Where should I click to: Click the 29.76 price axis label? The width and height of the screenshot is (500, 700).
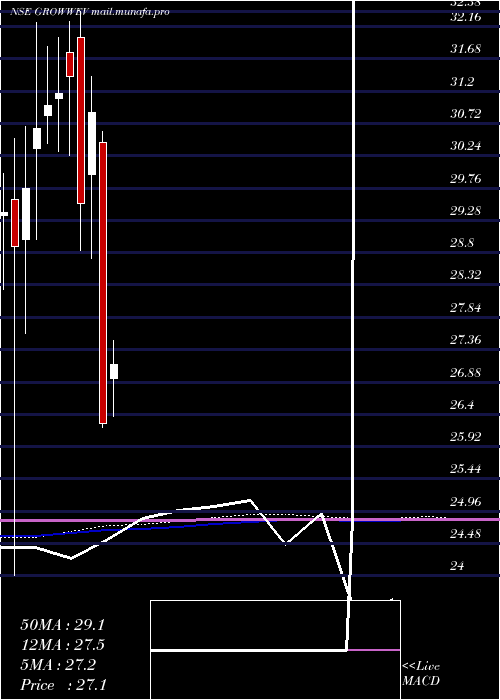coord(466,179)
